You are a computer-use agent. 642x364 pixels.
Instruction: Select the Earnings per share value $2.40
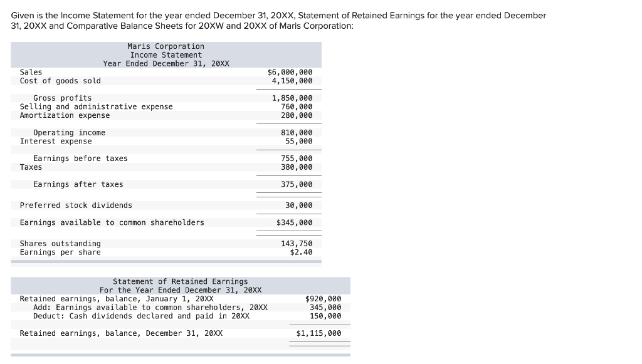tap(302, 252)
